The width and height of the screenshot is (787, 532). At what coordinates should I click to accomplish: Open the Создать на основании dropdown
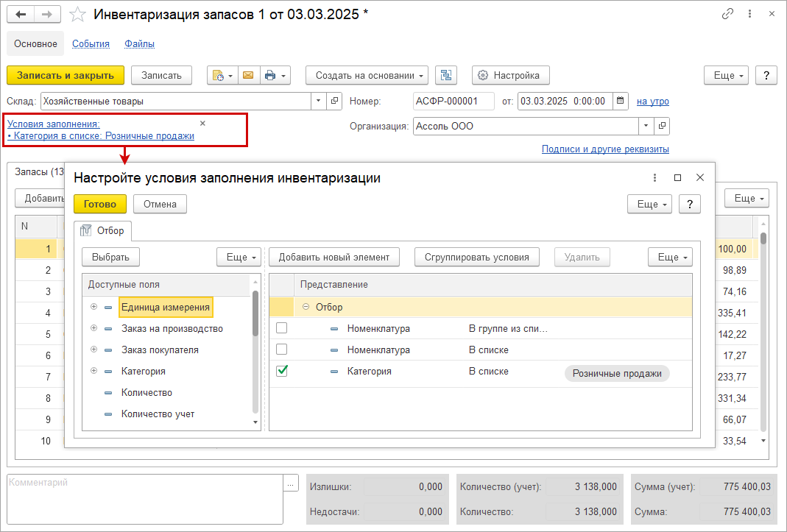click(367, 75)
